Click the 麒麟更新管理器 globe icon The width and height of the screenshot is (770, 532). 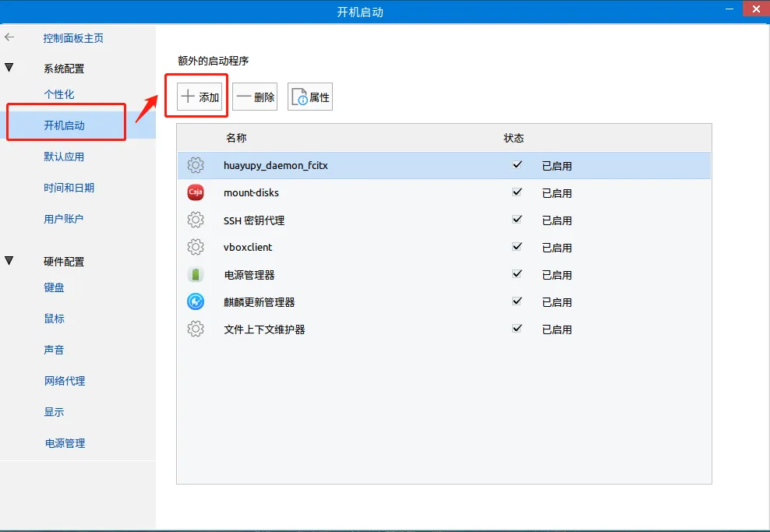[196, 301]
